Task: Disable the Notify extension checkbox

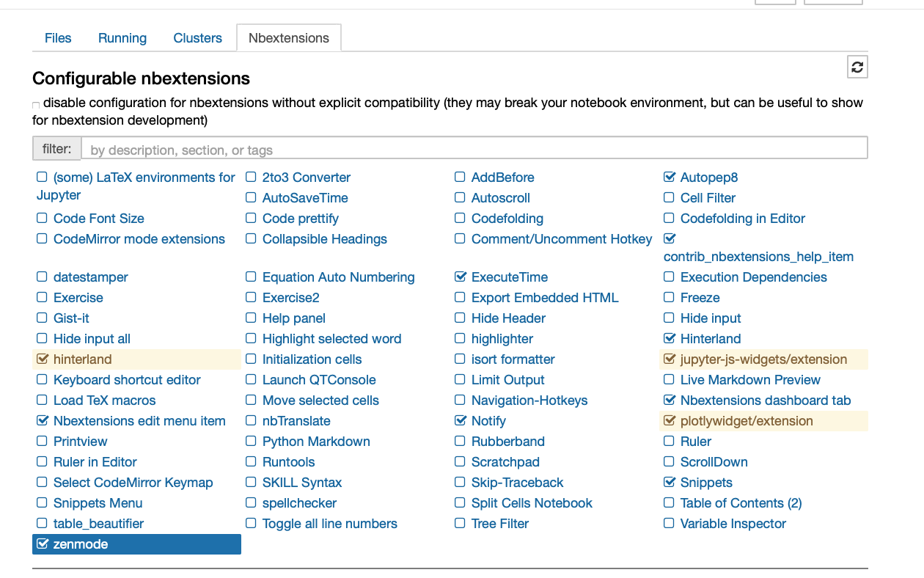Action: click(x=460, y=420)
